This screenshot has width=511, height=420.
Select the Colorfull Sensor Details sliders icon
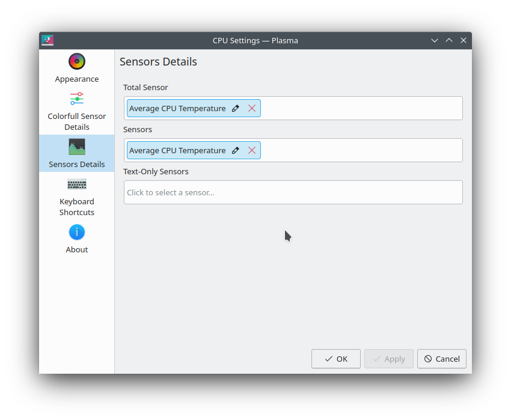(x=77, y=99)
